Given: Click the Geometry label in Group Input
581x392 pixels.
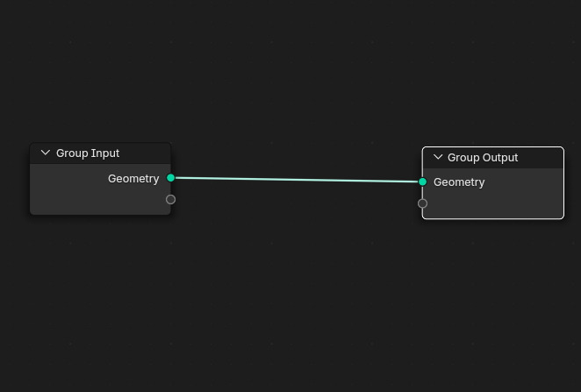Looking at the screenshot, I should point(133,179).
